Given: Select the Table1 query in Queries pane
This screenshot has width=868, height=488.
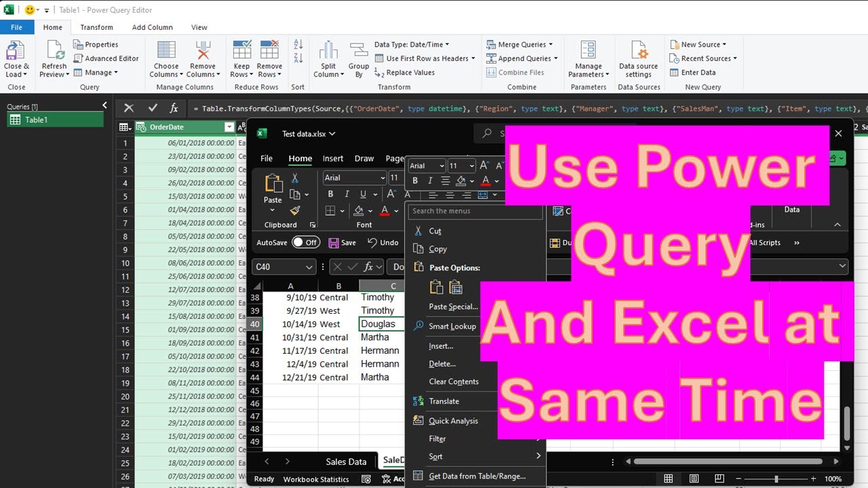Looking at the screenshot, I should 55,120.
